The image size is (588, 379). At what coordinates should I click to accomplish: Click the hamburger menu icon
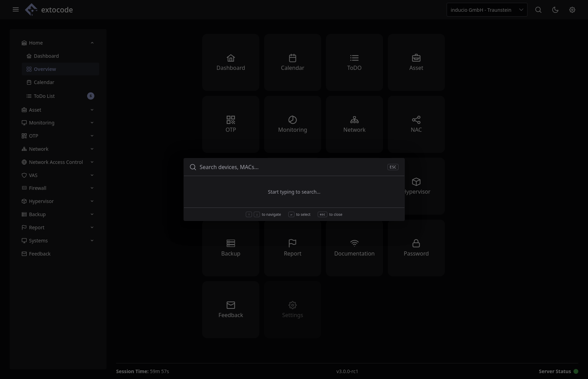[16, 10]
